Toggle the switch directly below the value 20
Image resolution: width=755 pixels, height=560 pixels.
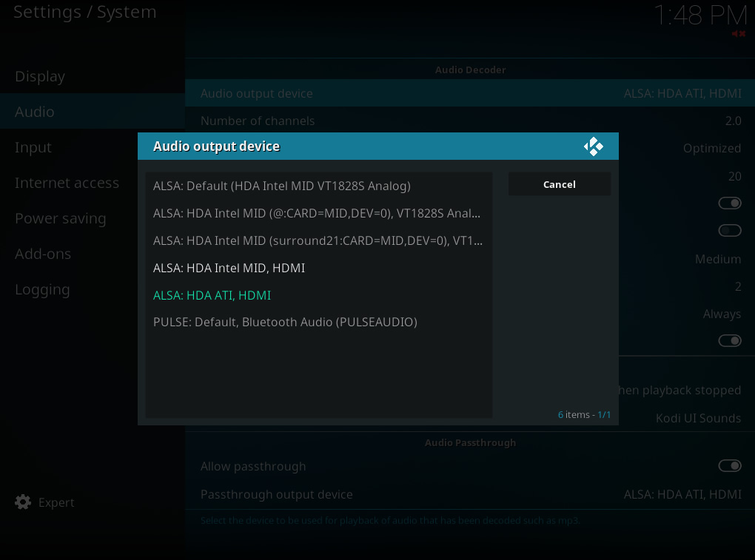[729, 203]
